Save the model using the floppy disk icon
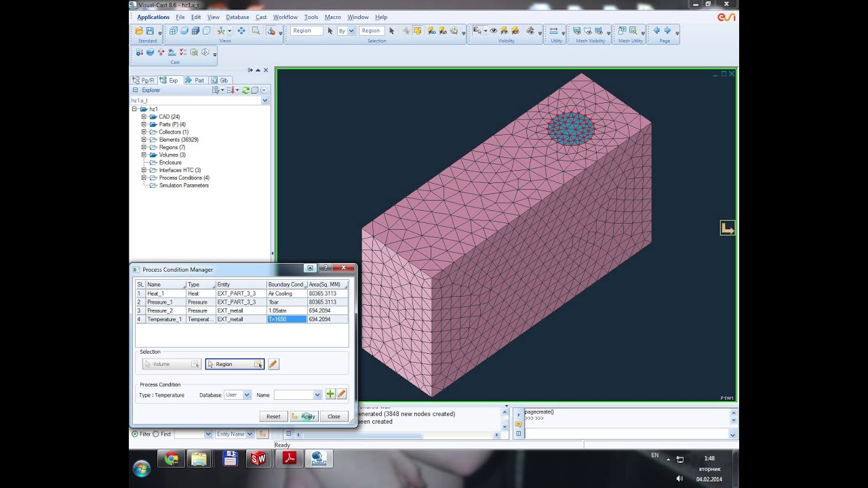This screenshot has width=868, height=488. tap(151, 30)
